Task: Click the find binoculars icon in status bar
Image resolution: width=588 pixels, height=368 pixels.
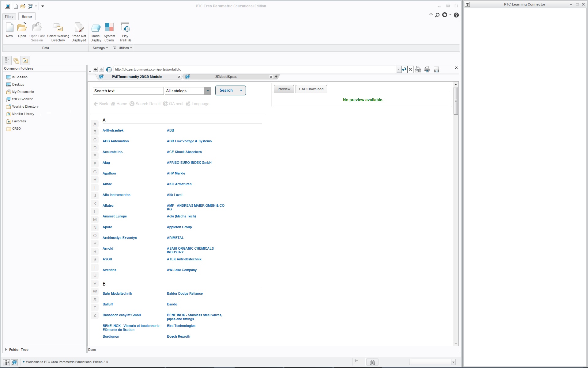Action: tap(372, 362)
